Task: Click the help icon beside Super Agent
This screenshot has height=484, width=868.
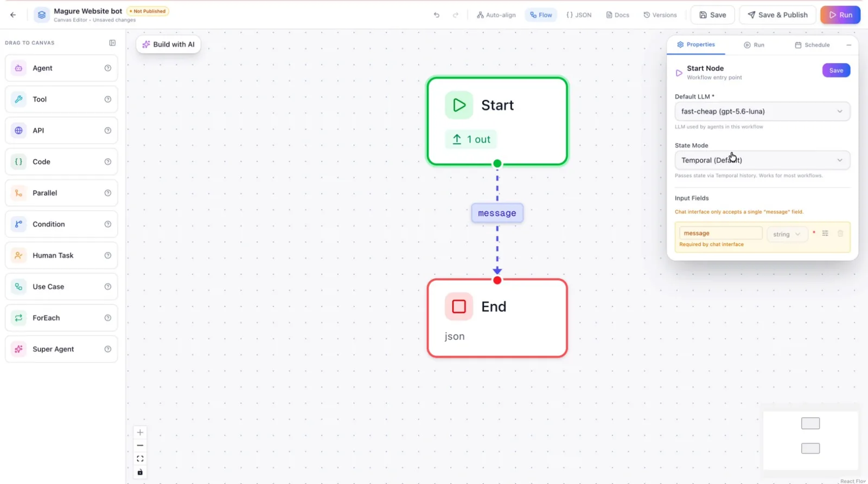Action: click(x=107, y=349)
